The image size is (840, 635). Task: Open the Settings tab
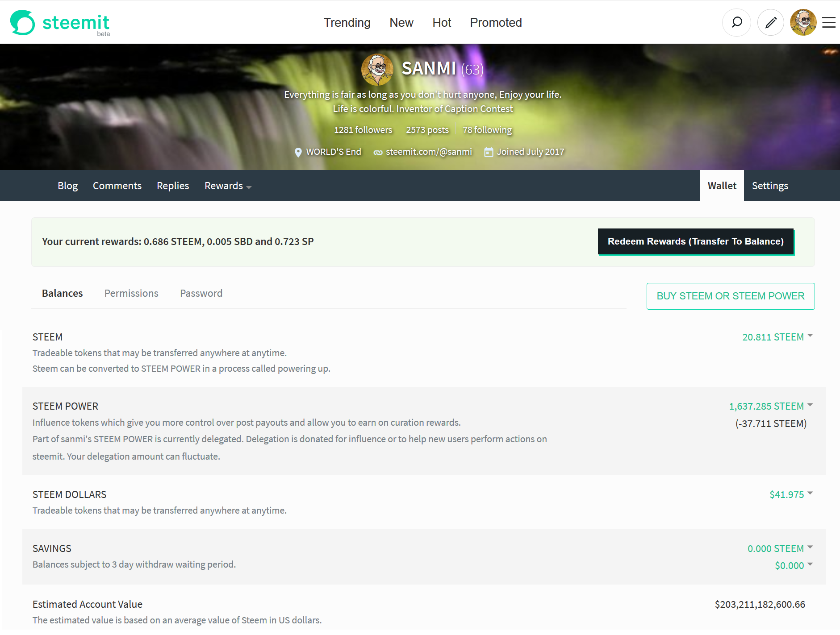point(770,186)
